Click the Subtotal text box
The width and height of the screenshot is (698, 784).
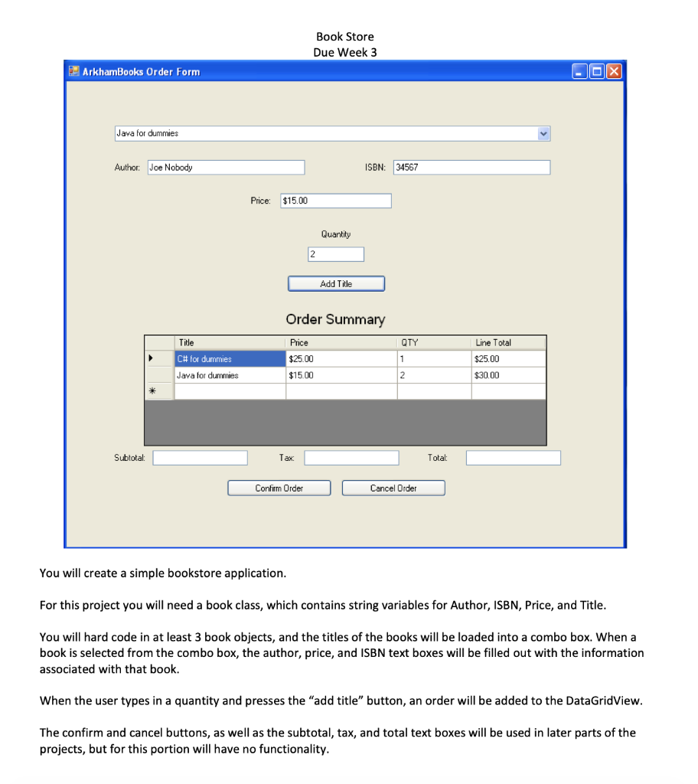200,457
